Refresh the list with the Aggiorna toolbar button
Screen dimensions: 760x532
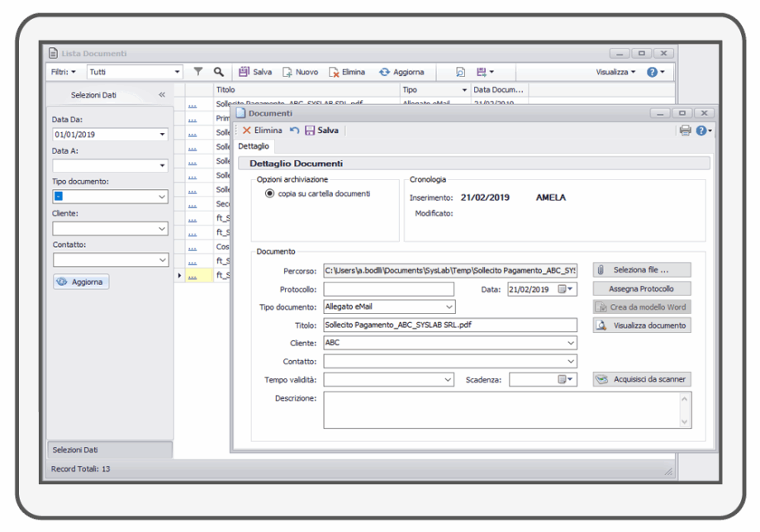[401, 72]
